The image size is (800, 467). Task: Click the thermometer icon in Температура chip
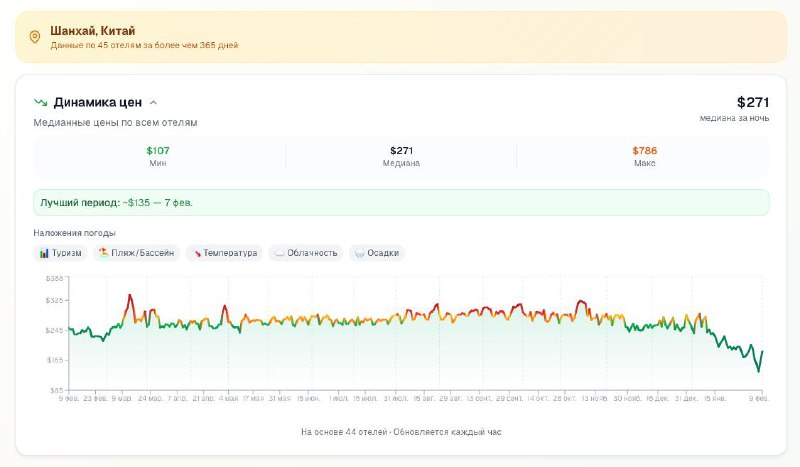196,253
